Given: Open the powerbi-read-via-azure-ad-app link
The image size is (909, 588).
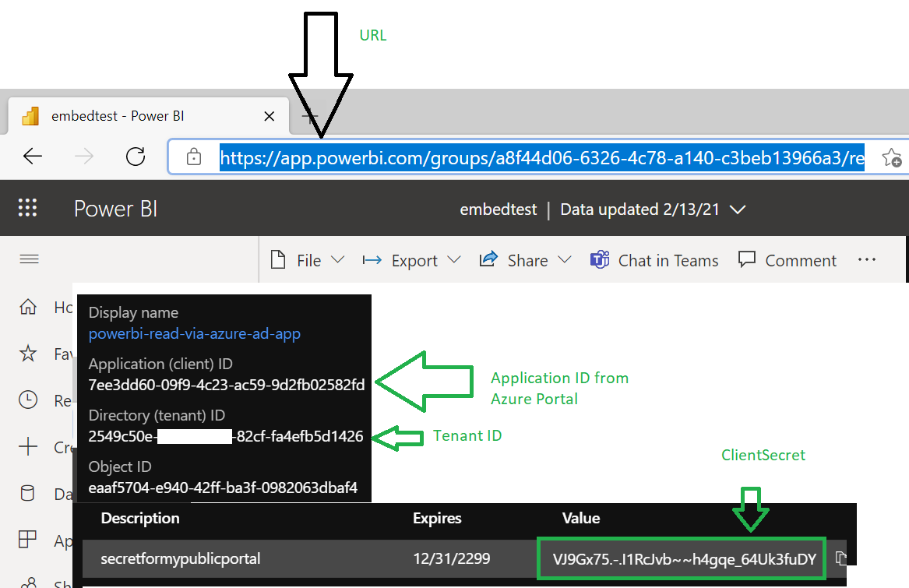Looking at the screenshot, I should 194,333.
